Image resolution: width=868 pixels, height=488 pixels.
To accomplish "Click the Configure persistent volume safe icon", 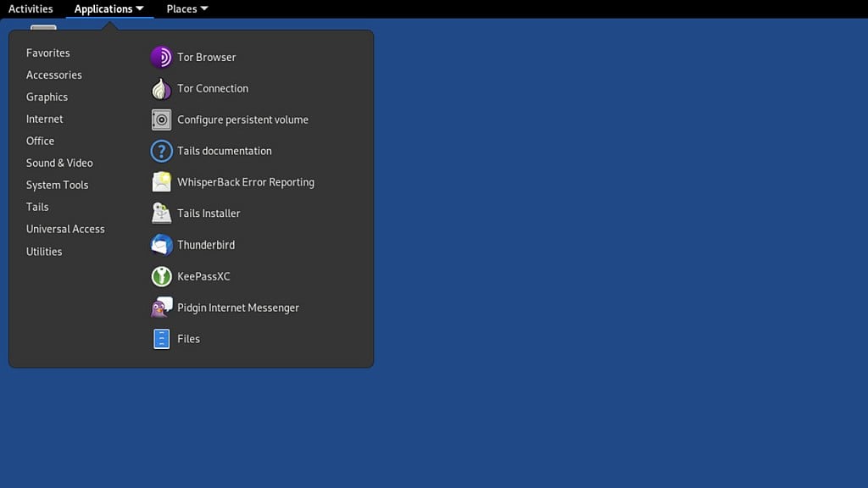I will 161,119.
